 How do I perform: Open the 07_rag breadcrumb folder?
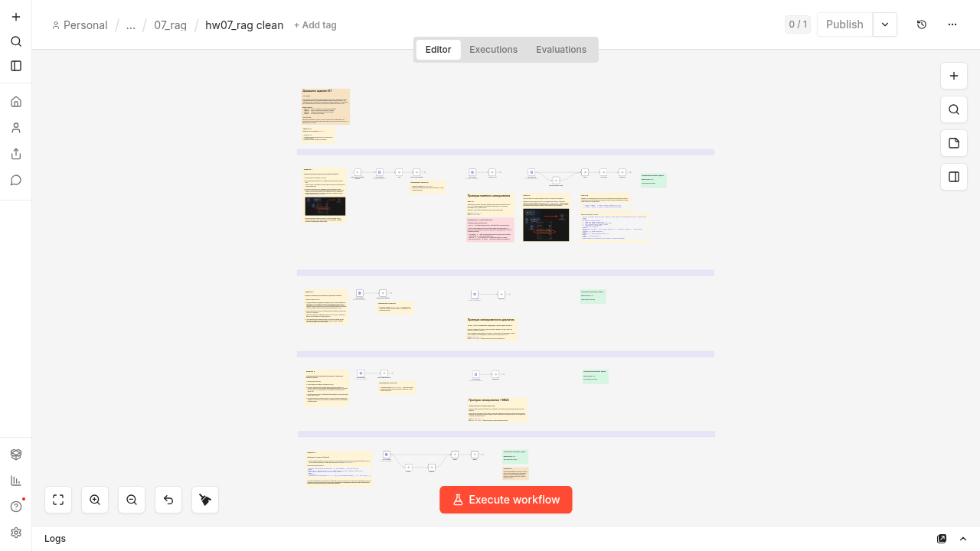170,25
